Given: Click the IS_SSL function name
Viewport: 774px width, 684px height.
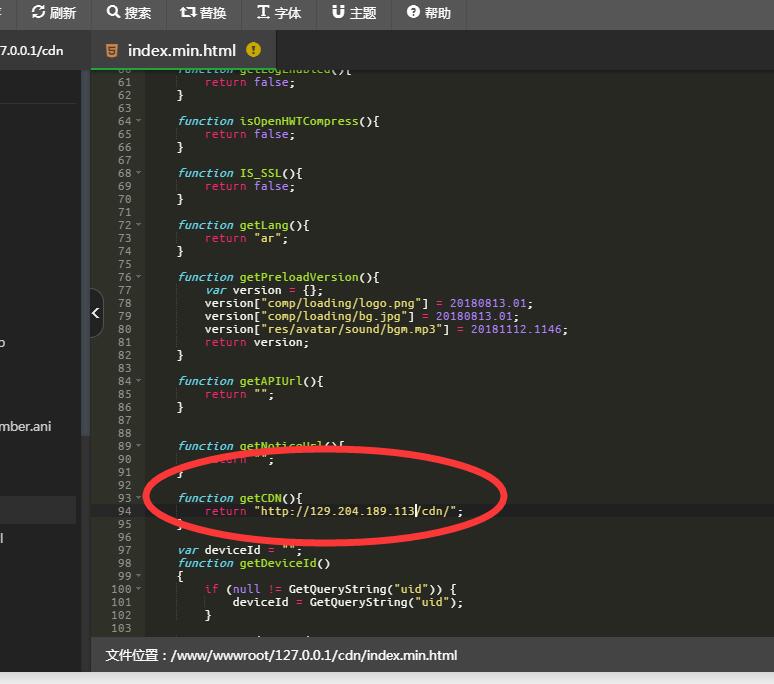Looking at the screenshot, I should click(x=260, y=173).
